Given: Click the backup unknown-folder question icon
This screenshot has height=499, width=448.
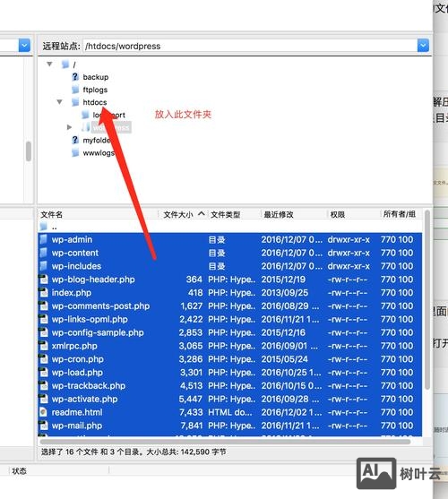Looking at the screenshot, I should point(75,77).
